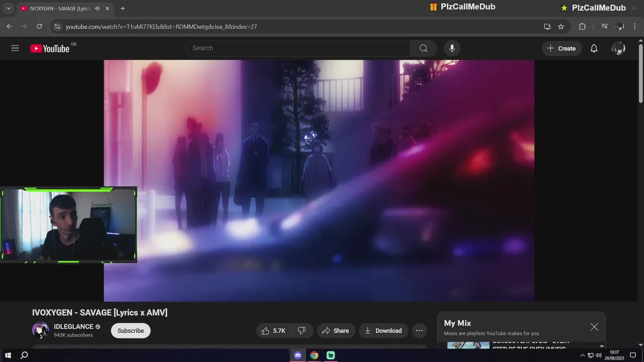Open the My Mix playlist title

(x=457, y=323)
